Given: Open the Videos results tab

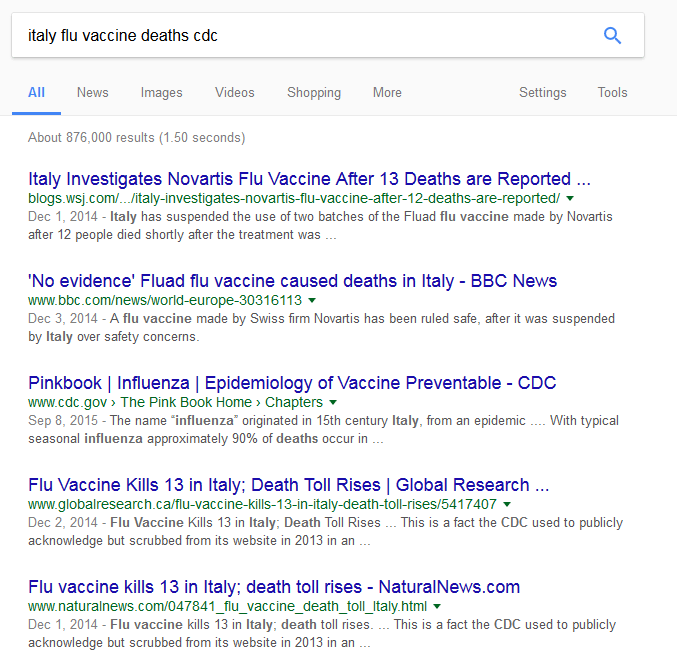Looking at the screenshot, I should (234, 93).
